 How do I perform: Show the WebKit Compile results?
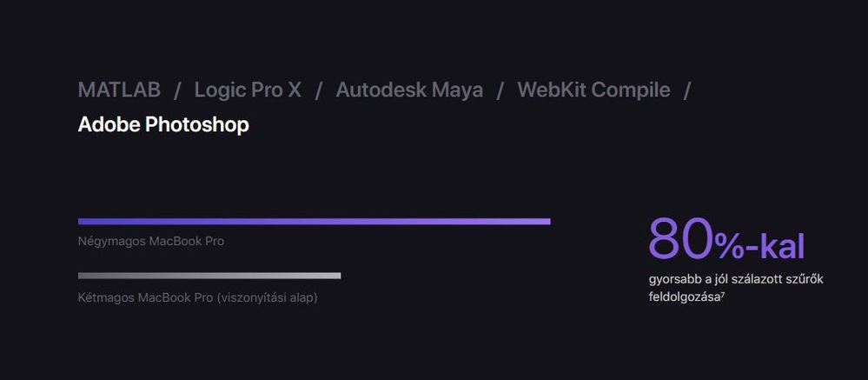coord(593,90)
